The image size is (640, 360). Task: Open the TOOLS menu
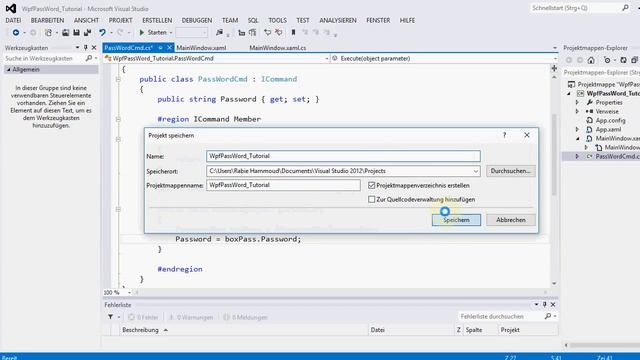278,20
